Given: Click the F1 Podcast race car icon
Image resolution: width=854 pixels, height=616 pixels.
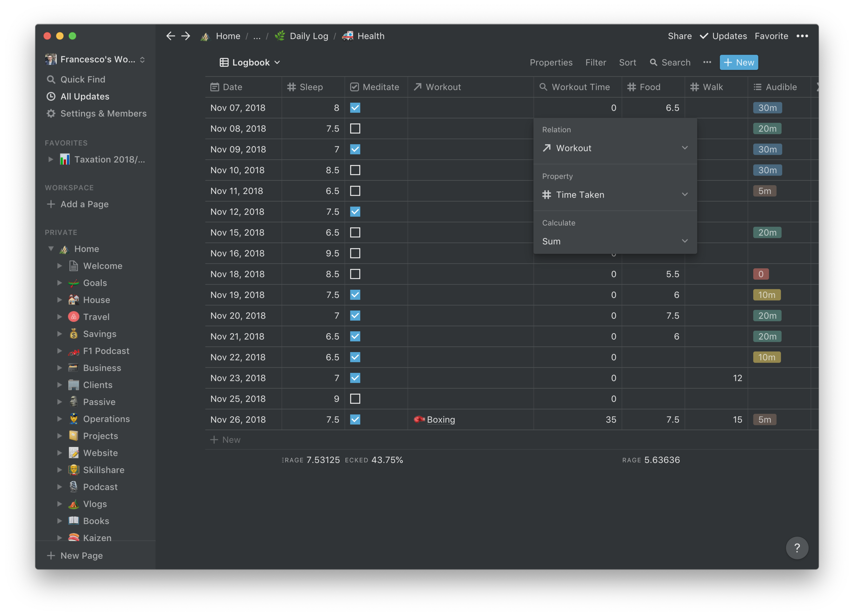Looking at the screenshot, I should click(73, 351).
